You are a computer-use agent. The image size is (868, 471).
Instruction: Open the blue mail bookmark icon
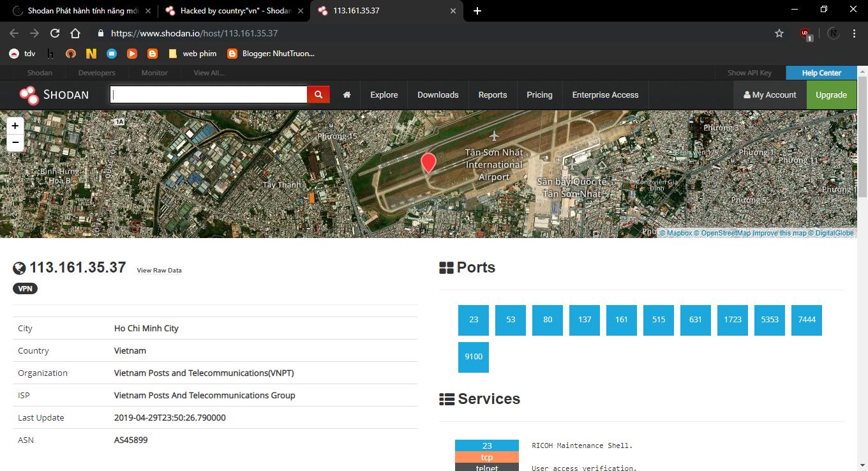click(x=112, y=54)
